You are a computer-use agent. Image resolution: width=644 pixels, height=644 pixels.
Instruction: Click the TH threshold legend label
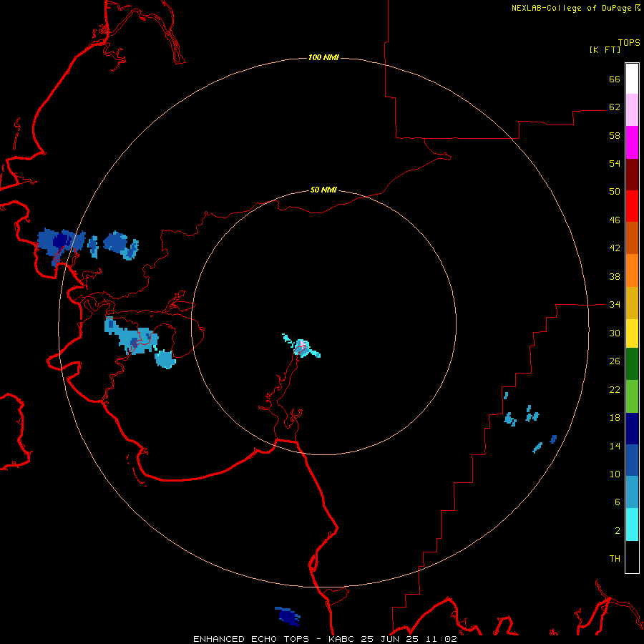click(615, 559)
